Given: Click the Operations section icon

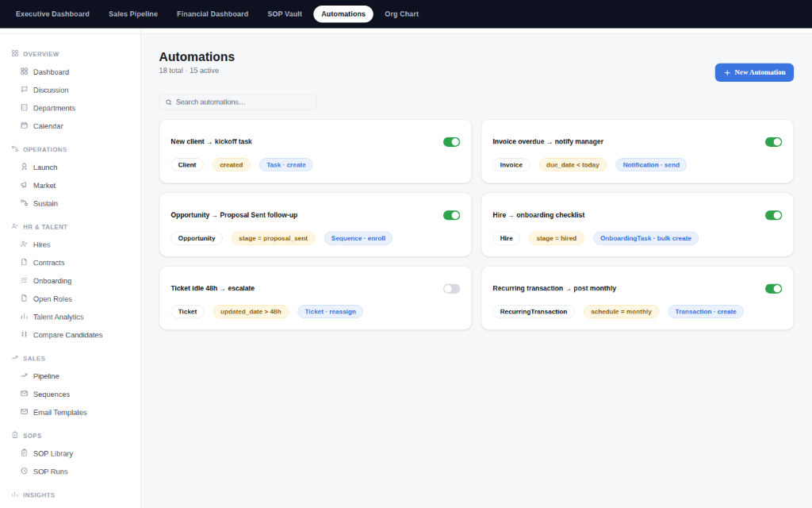Looking at the screenshot, I should point(15,148).
